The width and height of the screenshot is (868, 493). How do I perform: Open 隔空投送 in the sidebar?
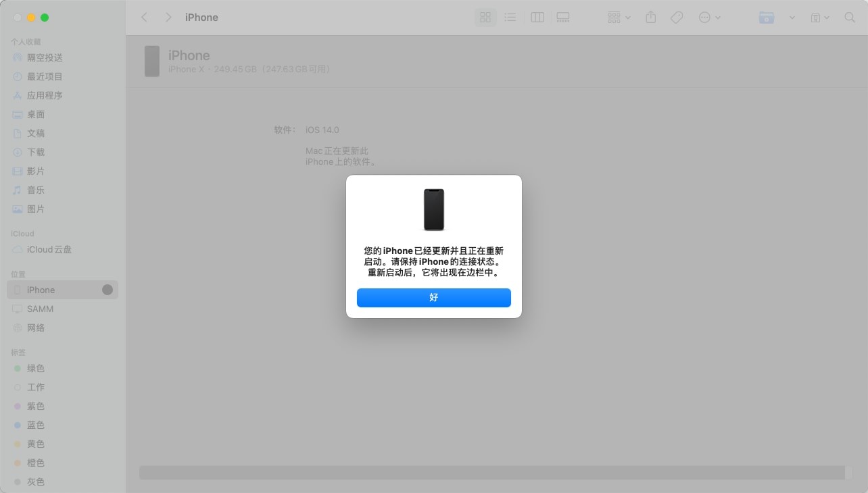62,58
